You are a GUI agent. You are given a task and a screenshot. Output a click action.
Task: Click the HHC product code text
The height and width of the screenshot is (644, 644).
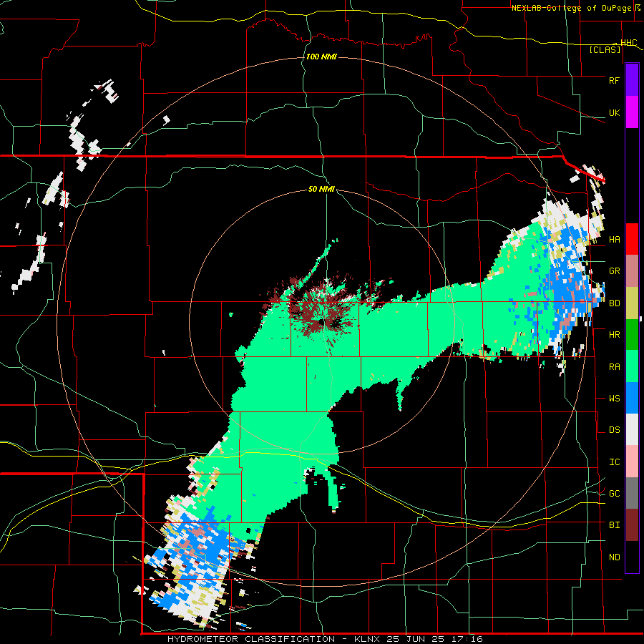(628, 43)
